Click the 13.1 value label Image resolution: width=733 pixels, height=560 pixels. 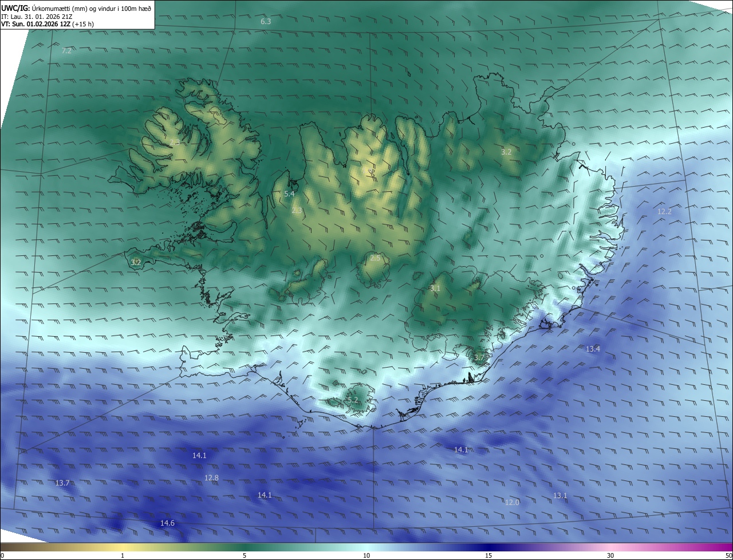(x=560, y=495)
